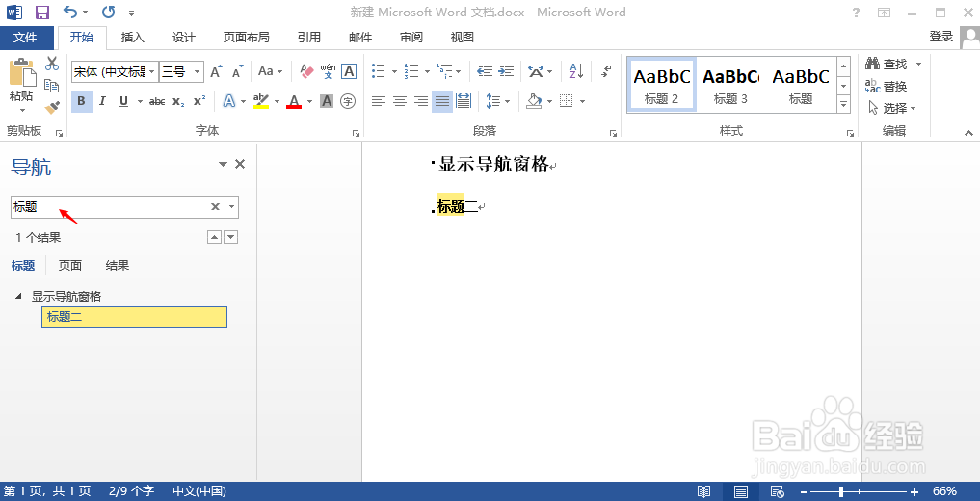Undo the last action
Screen dimensions: 980x501
[x=70, y=12]
